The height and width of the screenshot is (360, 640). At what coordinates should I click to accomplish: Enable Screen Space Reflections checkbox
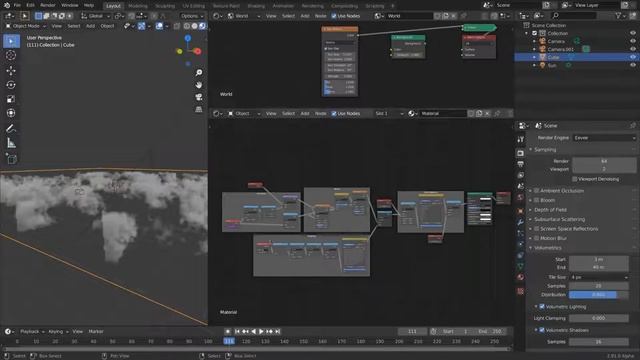[537, 229]
